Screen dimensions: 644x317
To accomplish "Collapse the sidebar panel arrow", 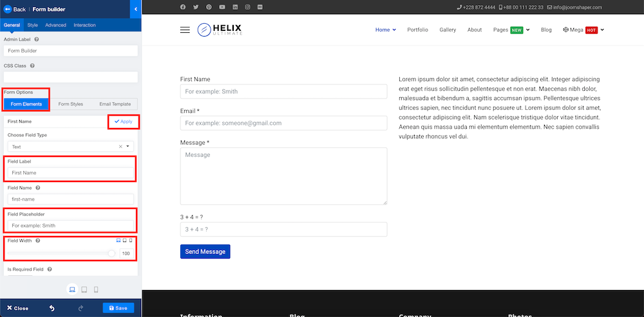I will coord(135,9).
